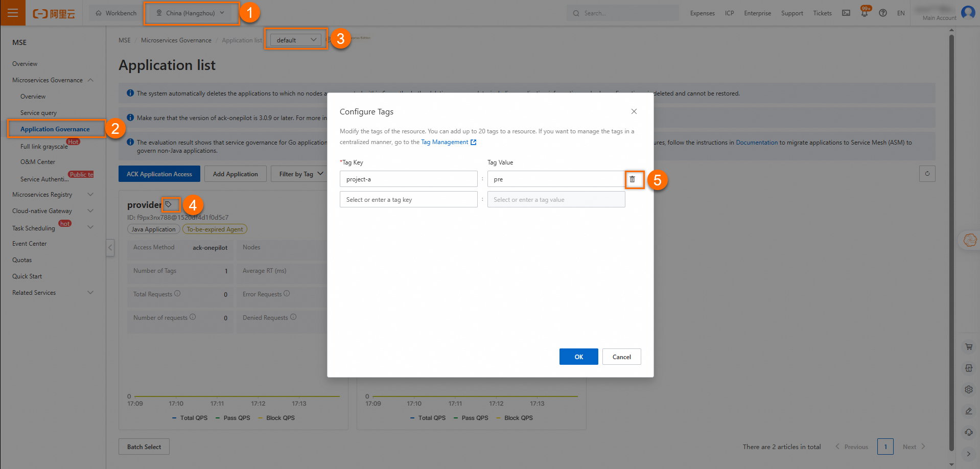Open Service query in the sidebar
Image resolution: width=980 pixels, height=469 pixels.
(39, 113)
